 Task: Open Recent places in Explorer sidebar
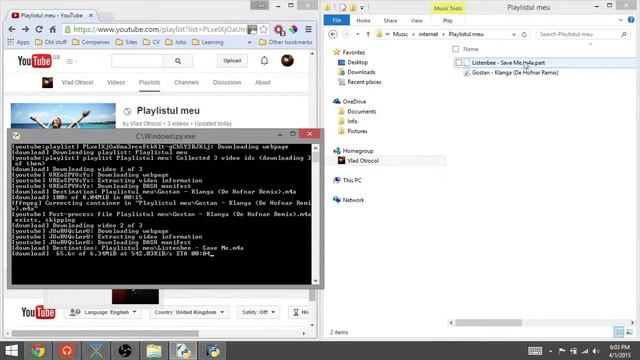(x=360, y=82)
